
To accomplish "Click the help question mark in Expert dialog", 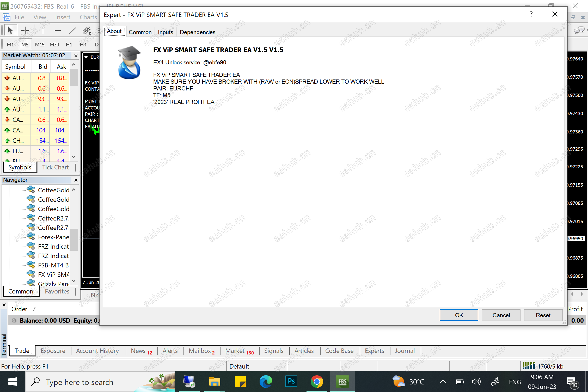I will tap(531, 14).
